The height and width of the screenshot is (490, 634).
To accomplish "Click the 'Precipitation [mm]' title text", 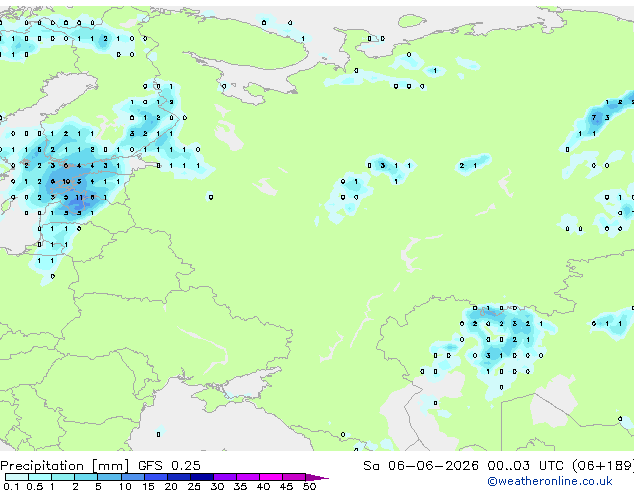I will (x=65, y=466).
